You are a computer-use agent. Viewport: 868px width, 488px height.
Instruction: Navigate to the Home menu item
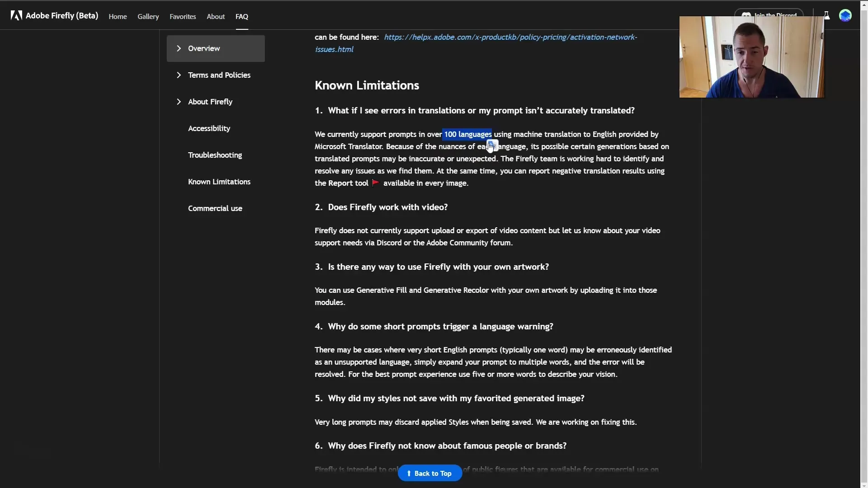click(x=118, y=16)
